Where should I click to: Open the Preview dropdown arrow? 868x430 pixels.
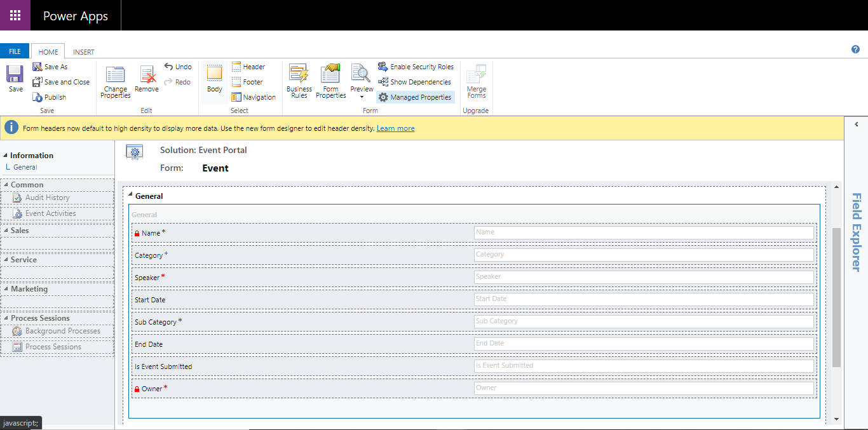(x=361, y=97)
